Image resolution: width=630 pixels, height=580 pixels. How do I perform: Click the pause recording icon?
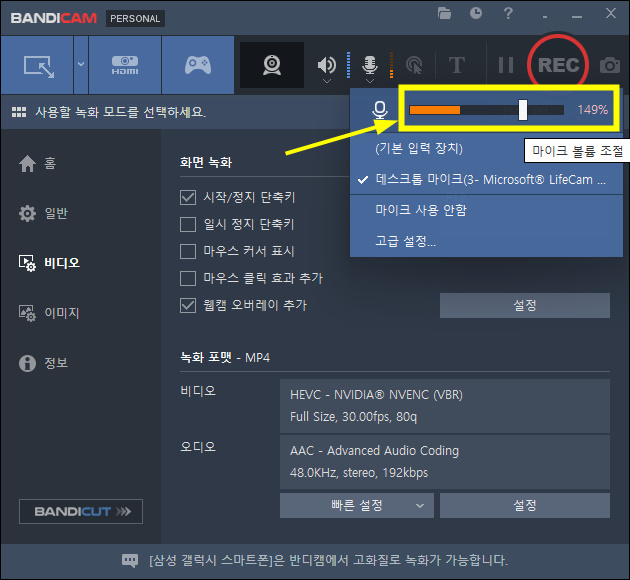click(x=506, y=65)
